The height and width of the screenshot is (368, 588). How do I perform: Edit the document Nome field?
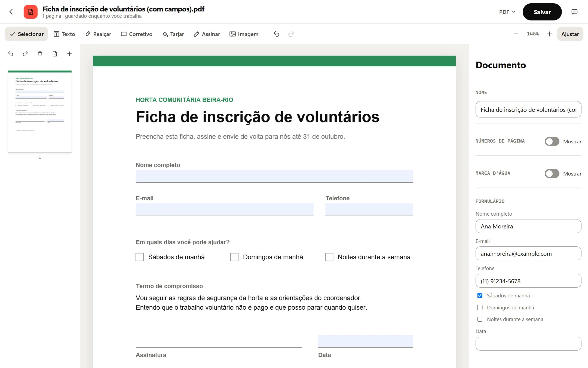528,109
